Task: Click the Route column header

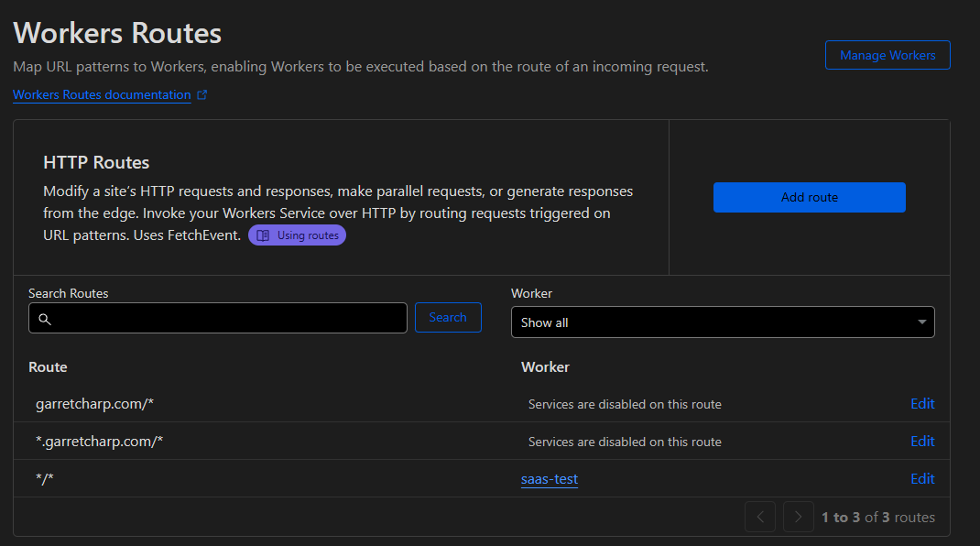Action: tap(48, 367)
